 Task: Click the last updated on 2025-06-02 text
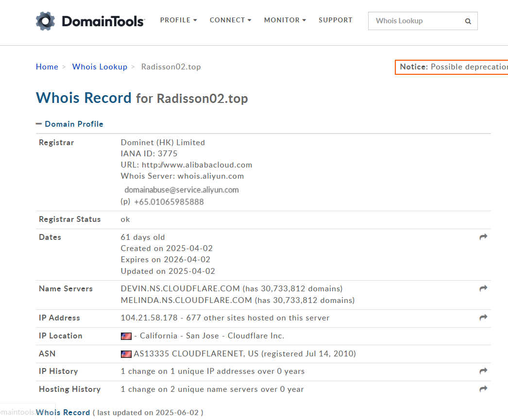tap(148, 413)
